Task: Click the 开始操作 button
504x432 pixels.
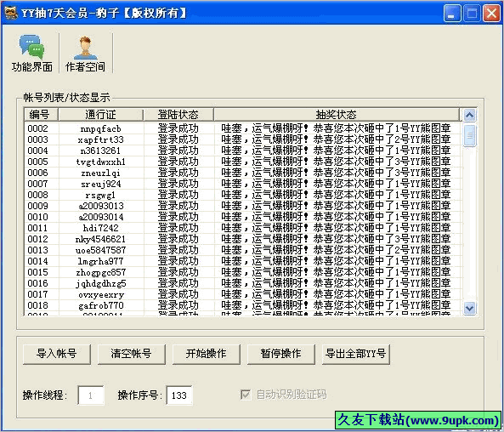Action: [x=206, y=354]
